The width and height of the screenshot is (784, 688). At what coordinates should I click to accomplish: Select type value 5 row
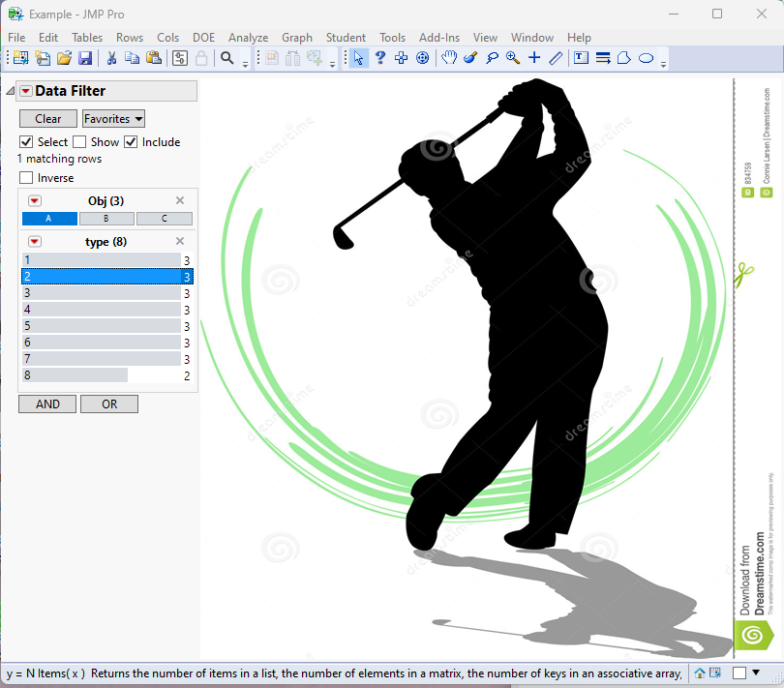(106, 326)
